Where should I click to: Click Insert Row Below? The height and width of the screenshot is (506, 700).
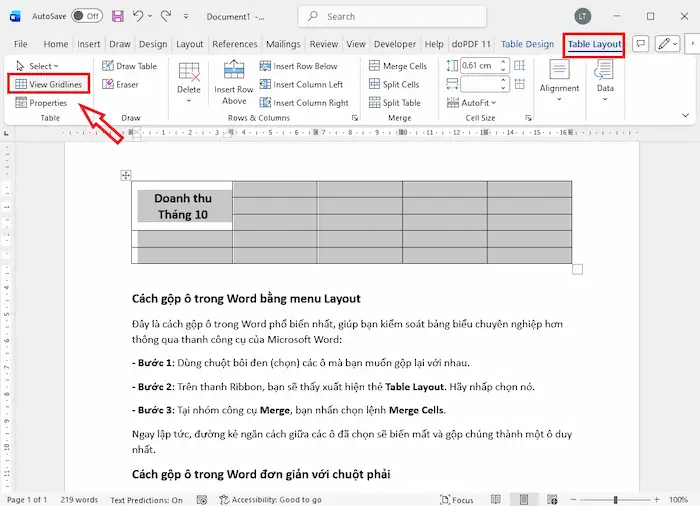[x=299, y=66]
